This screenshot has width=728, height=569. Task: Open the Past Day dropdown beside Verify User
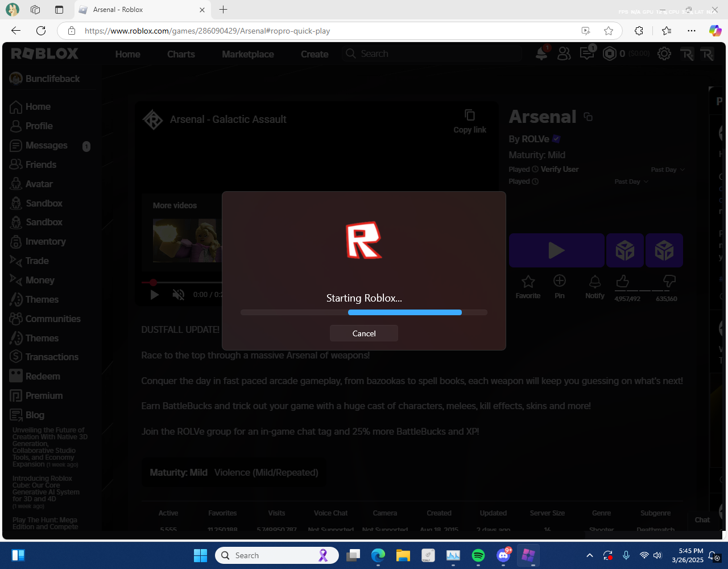click(x=668, y=170)
